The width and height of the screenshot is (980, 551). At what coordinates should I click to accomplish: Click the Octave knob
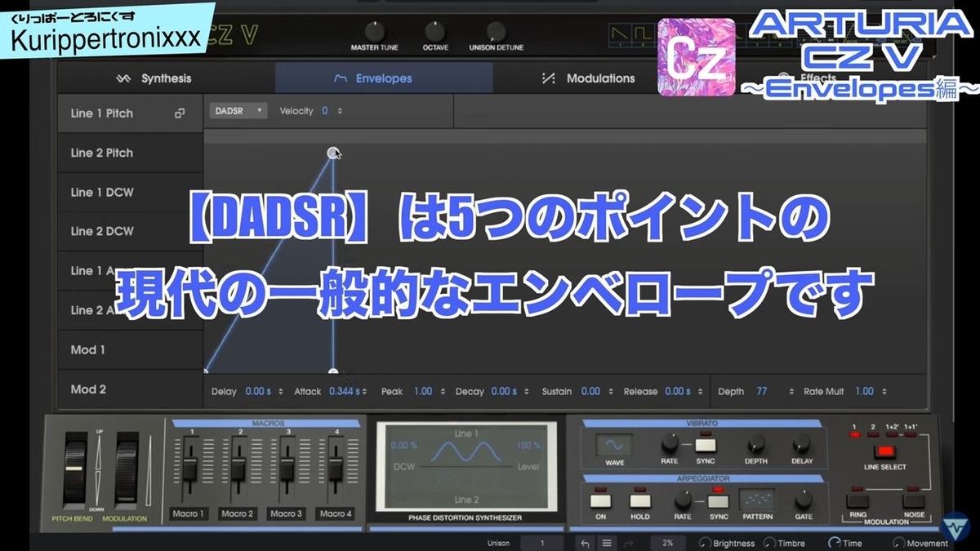click(435, 31)
